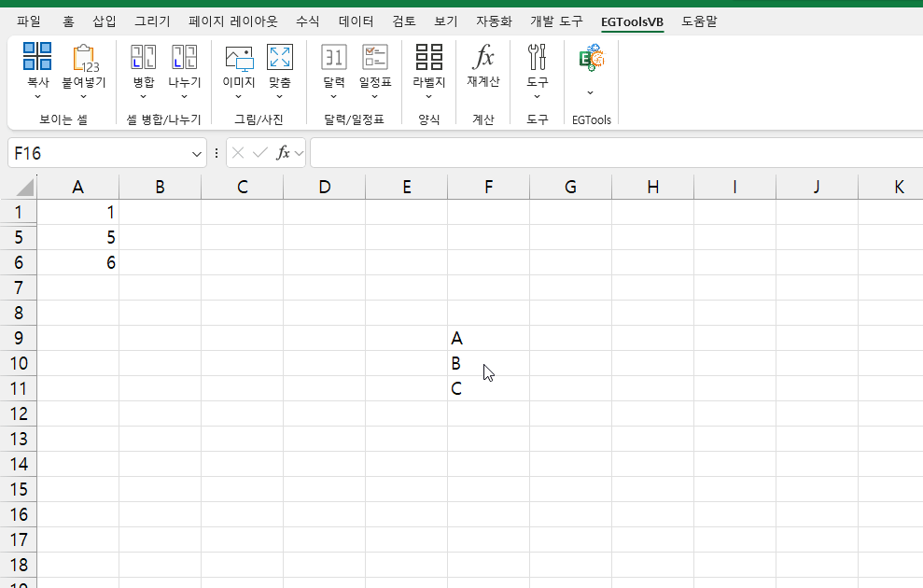Select cell F10 containing B
923x588 pixels.
(x=488, y=363)
